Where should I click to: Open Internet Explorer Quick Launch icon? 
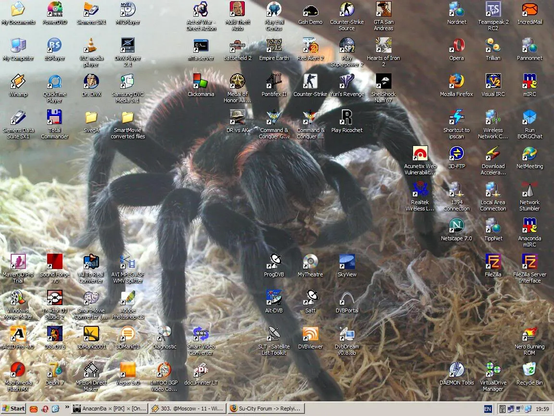(55, 409)
